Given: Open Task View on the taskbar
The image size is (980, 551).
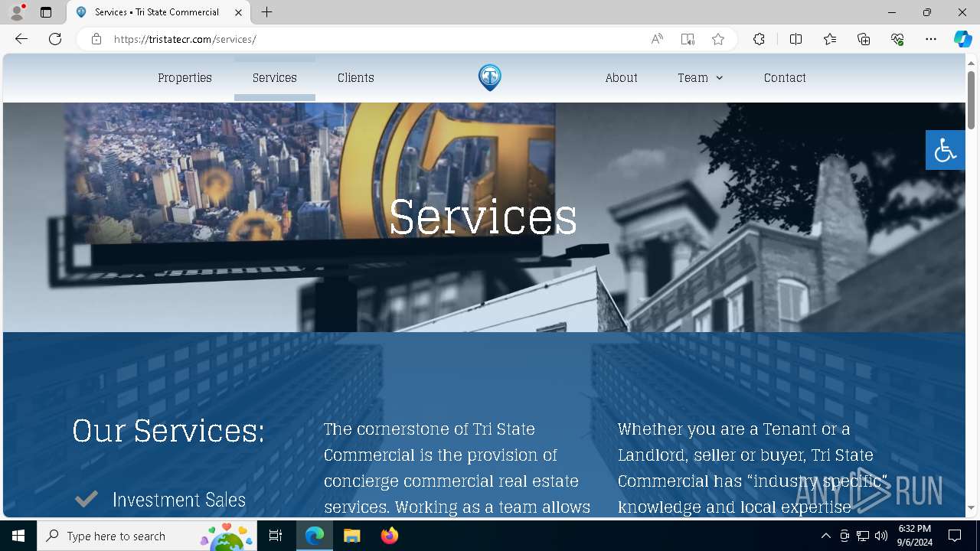Looking at the screenshot, I should click(x=276, y=536).
